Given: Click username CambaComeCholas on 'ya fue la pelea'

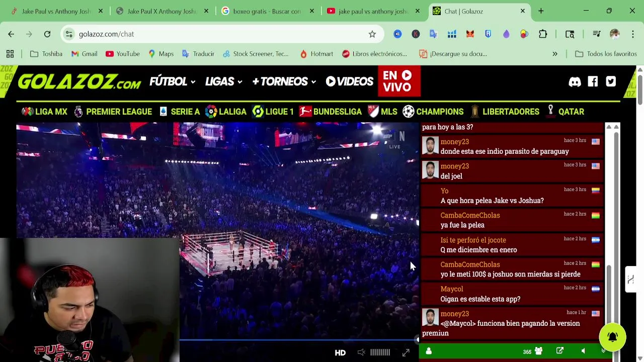Looking at the screenshot, I should pos(470,215).
